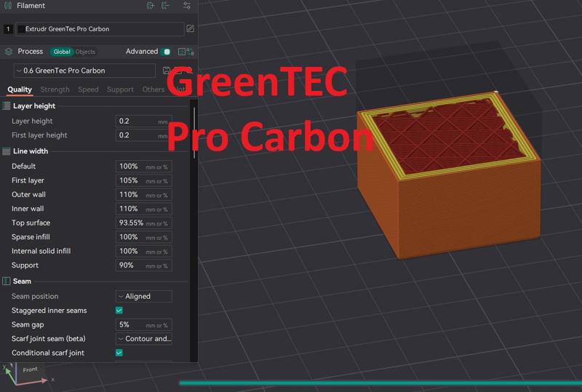Open the 0.6 GreenTec Pro Carbon preset dropdown
This screenshot has height=392, width=582.
[x=84, y=71]
